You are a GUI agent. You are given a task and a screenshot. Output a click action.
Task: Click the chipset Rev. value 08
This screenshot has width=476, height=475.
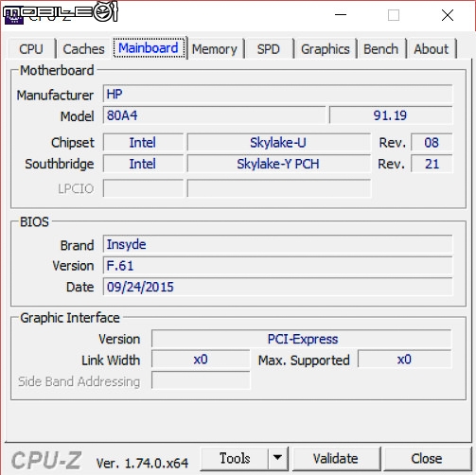pyautogui.click(x=432, y=142)
